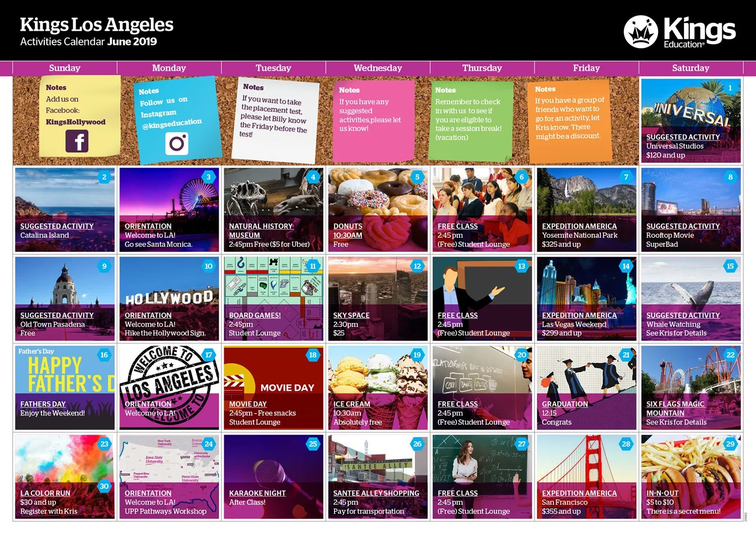
Task: Click the date badge numbered 30
Action: (x=104, y=486)
